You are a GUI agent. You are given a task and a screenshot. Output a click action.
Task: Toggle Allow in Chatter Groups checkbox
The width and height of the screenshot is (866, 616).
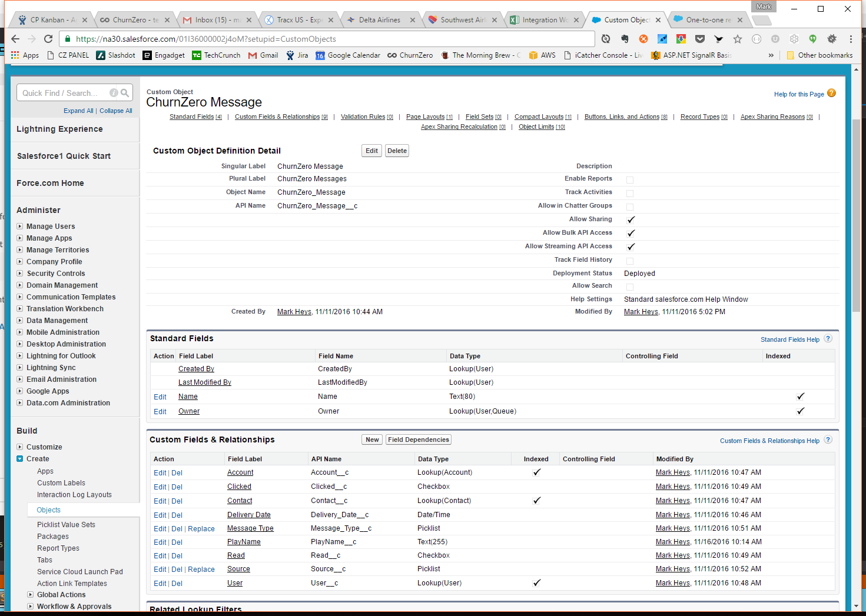pos(630,207)
